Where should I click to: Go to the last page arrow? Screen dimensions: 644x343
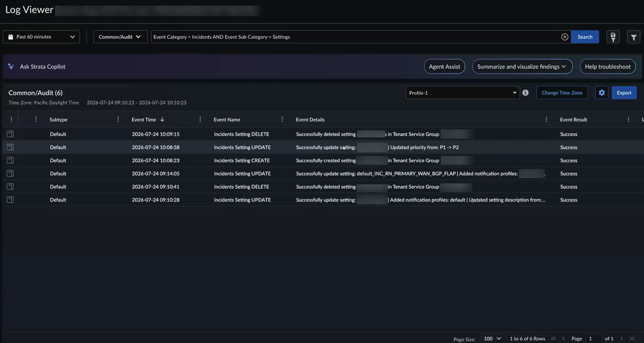coord(632,339)
